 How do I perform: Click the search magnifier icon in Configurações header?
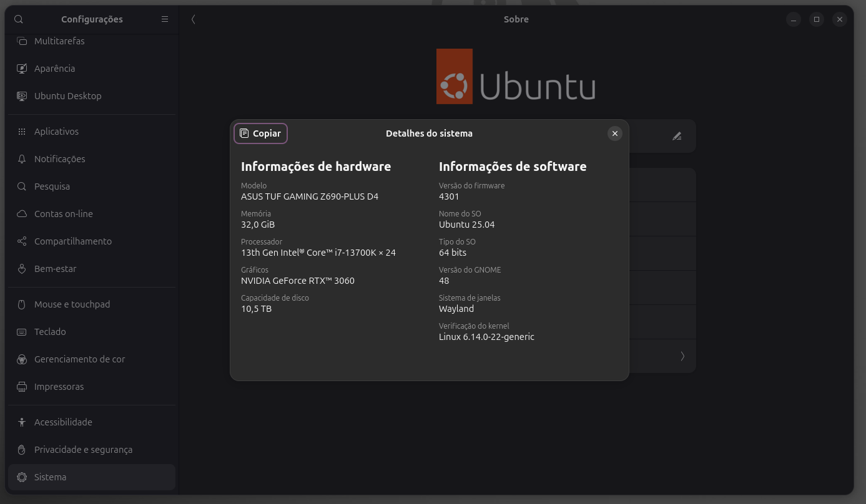point(19,19)
